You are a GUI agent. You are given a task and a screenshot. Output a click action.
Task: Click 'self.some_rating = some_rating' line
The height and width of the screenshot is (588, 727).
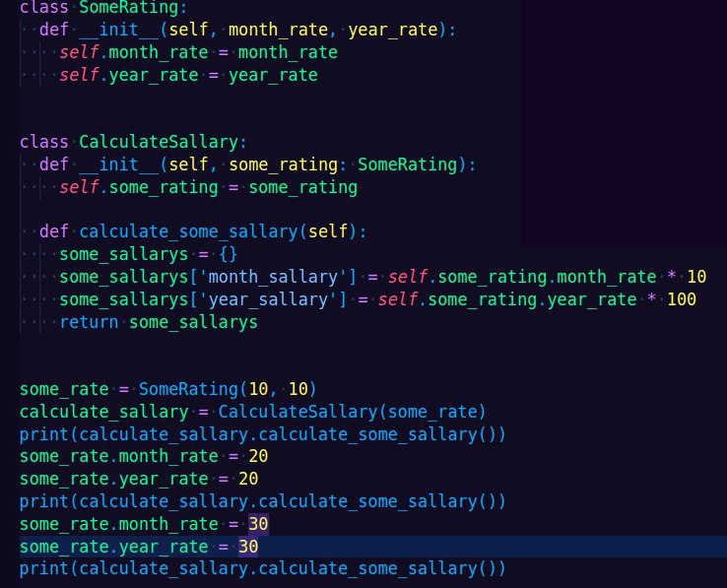tap(209, 187)
